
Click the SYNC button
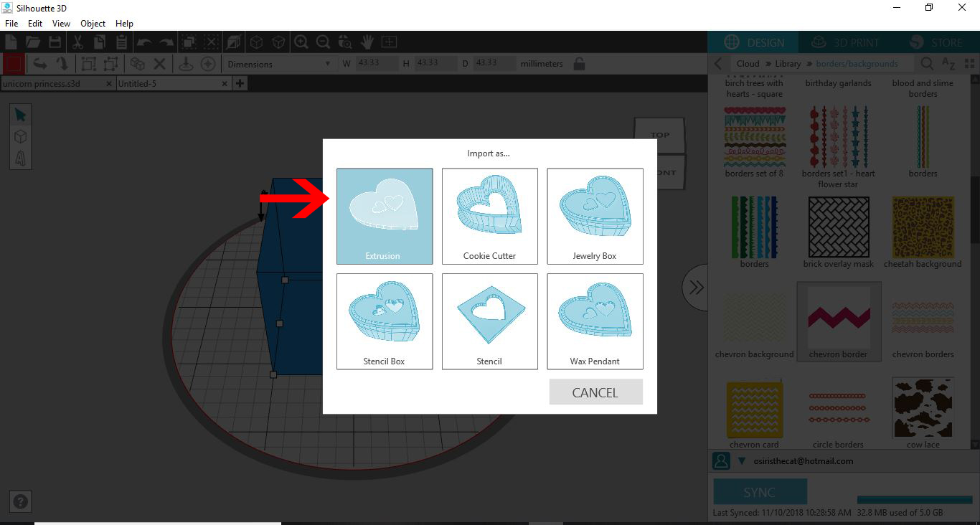pyautogui.click(x=760, y=492)
